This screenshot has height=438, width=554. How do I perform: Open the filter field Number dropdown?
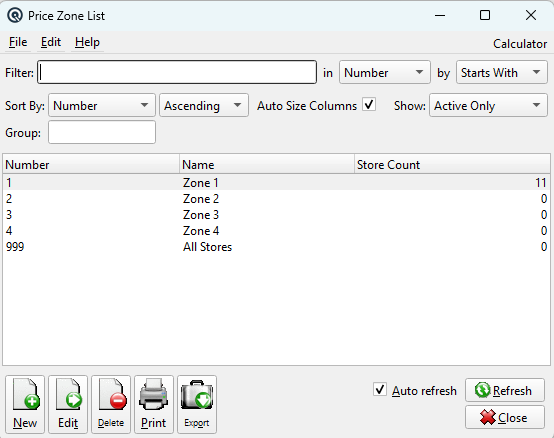pos(385,72)
